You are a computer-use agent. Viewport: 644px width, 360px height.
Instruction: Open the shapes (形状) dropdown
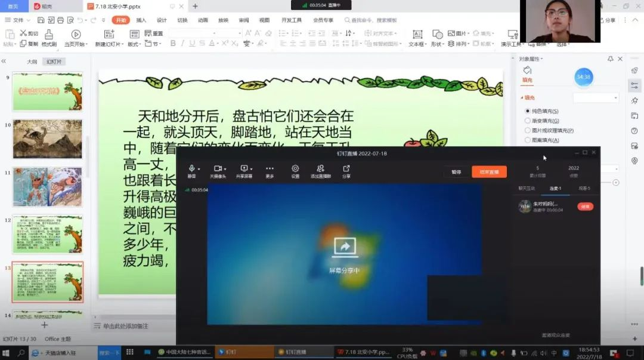[438, 38]
